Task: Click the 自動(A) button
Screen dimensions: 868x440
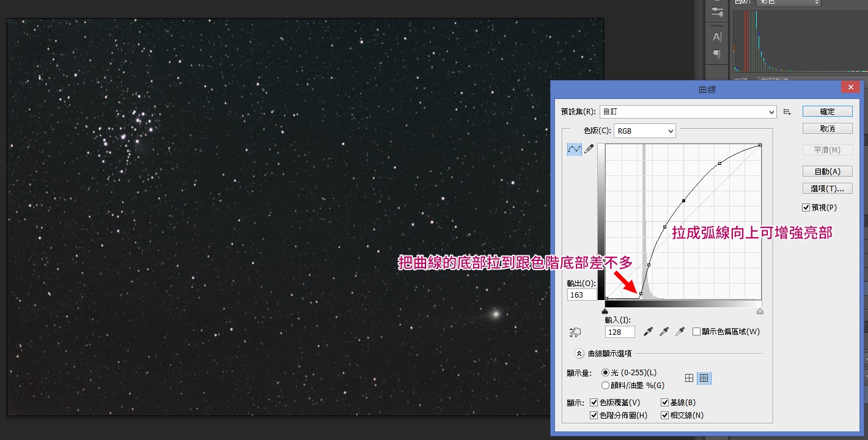Action: pos(827,172)
